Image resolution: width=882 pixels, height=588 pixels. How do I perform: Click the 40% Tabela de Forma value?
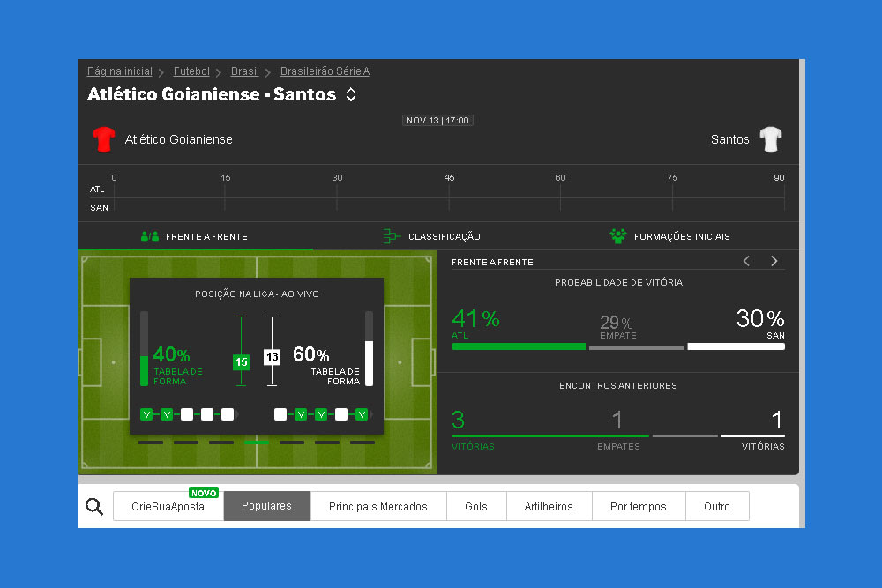(x=172, y=354)
